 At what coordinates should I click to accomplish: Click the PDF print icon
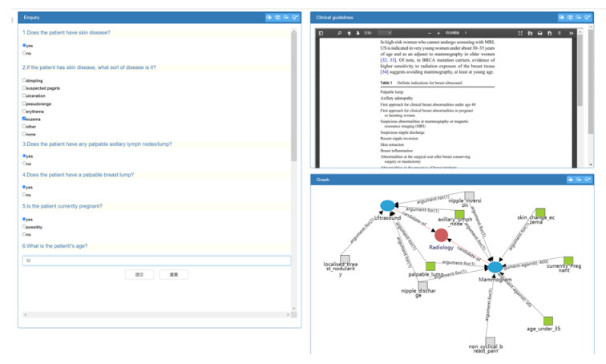(x=539, y=33)
